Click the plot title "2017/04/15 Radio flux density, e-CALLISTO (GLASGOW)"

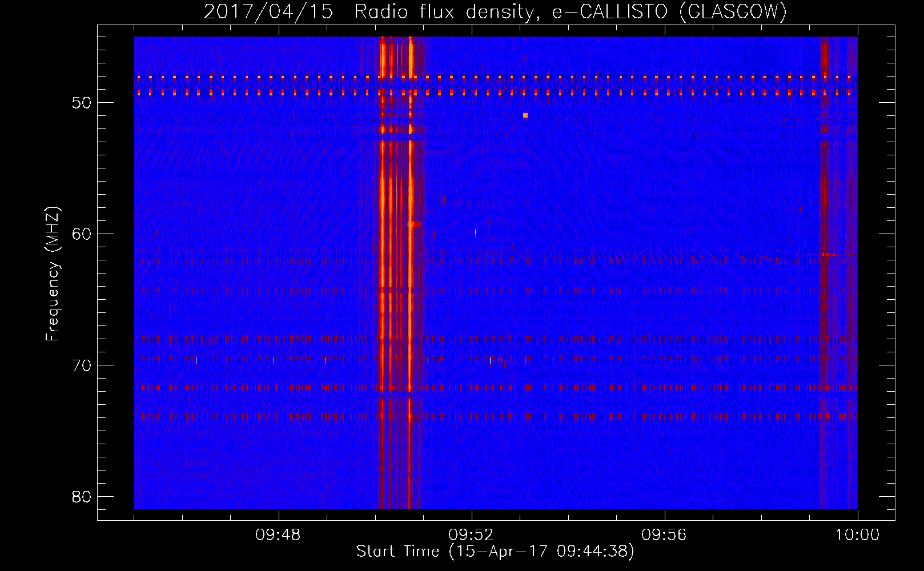[x=495, y=11]
